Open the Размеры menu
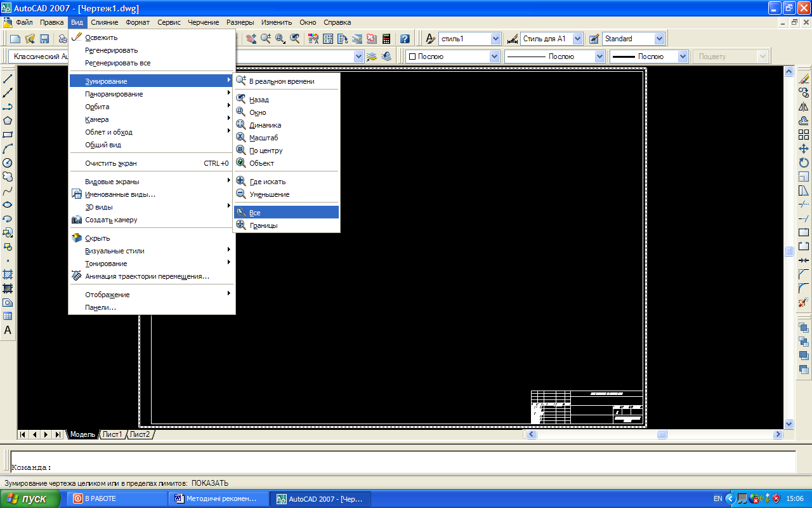812x508 pixels. [240, 22]
